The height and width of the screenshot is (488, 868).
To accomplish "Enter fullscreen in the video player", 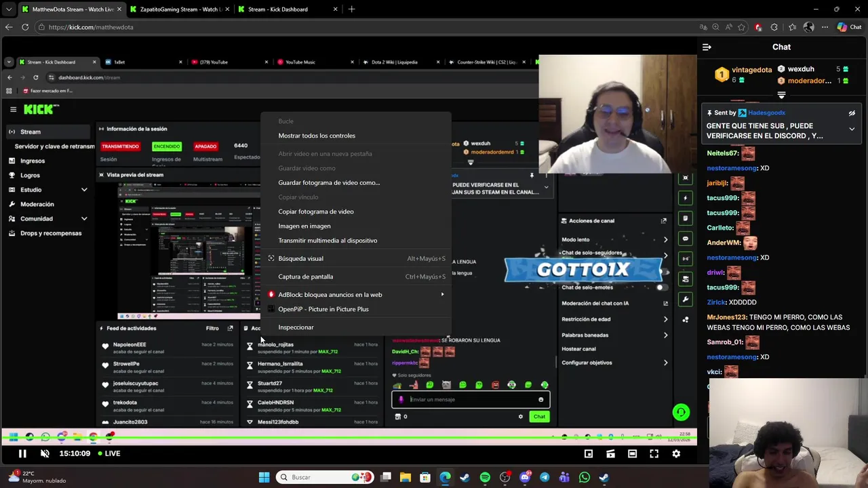I will click(x=654, y=453).
